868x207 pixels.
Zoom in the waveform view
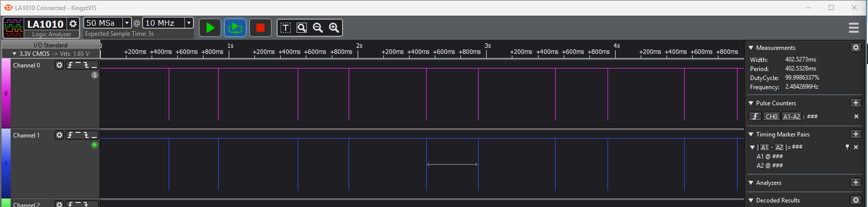click(334, 28)
